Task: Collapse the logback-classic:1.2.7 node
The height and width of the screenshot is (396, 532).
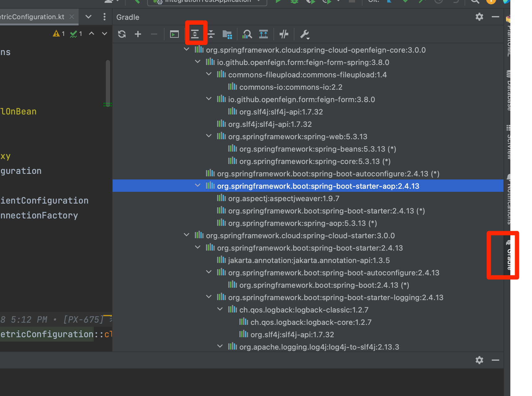Action: point(220,309)
